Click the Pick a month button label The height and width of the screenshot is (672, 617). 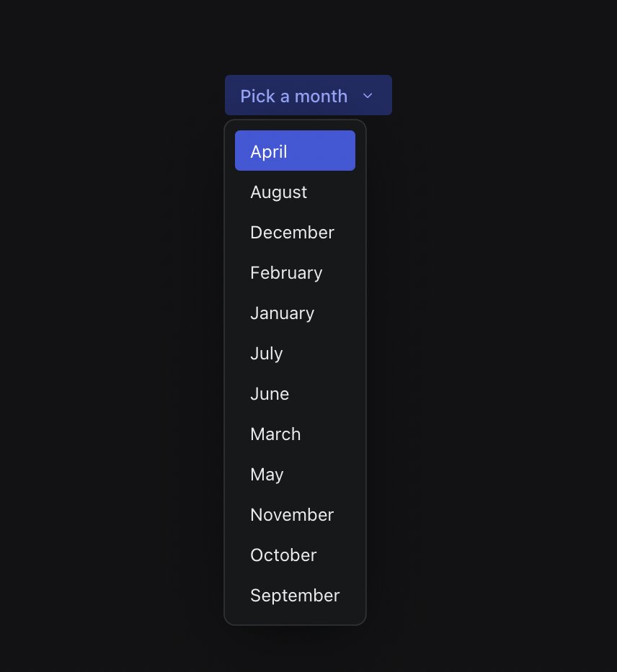pos(293,96)
